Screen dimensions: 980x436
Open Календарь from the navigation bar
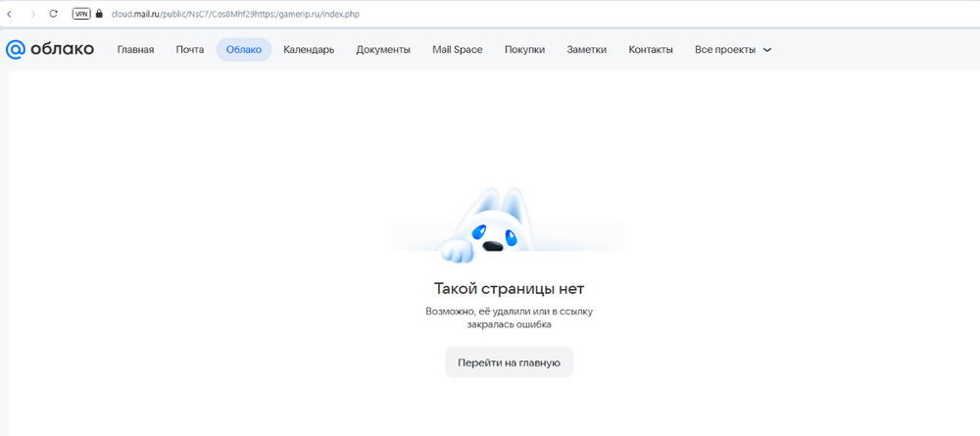[309, 50]
